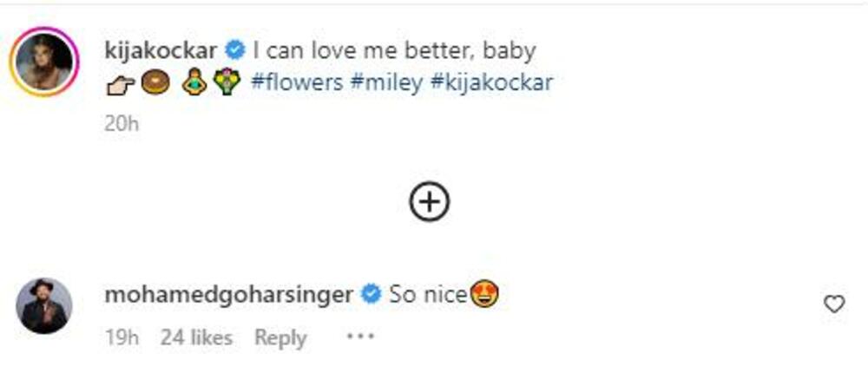
Task: Click the verified badge beside kijakockar
Action: pyautogui.click(x=234, y=49)
